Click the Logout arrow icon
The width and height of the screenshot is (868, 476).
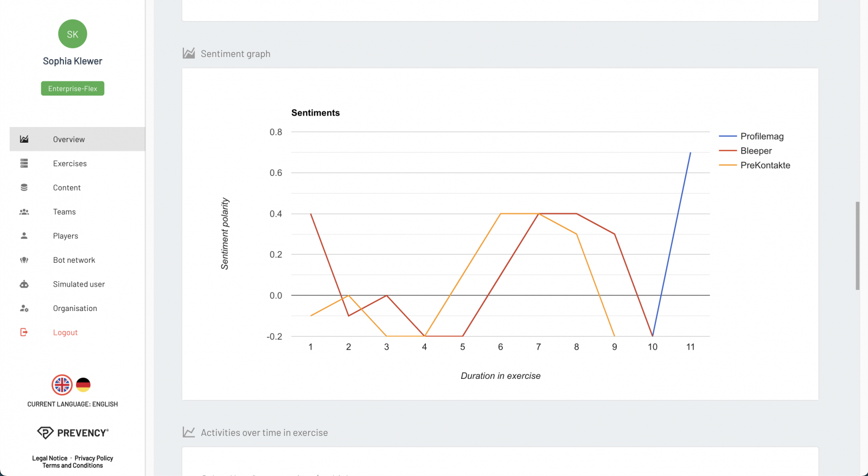[x=24, y=332]
